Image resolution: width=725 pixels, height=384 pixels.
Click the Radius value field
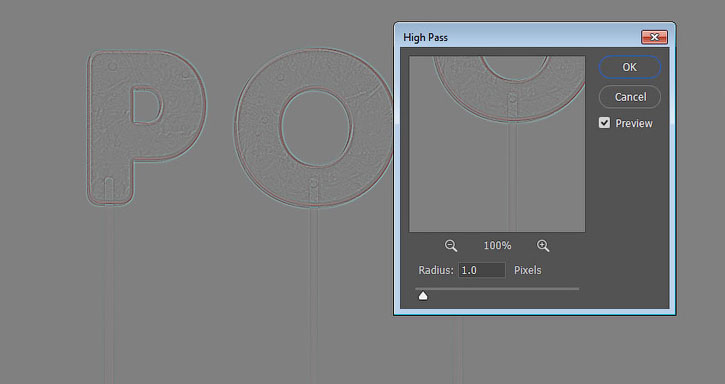point(482,270)
